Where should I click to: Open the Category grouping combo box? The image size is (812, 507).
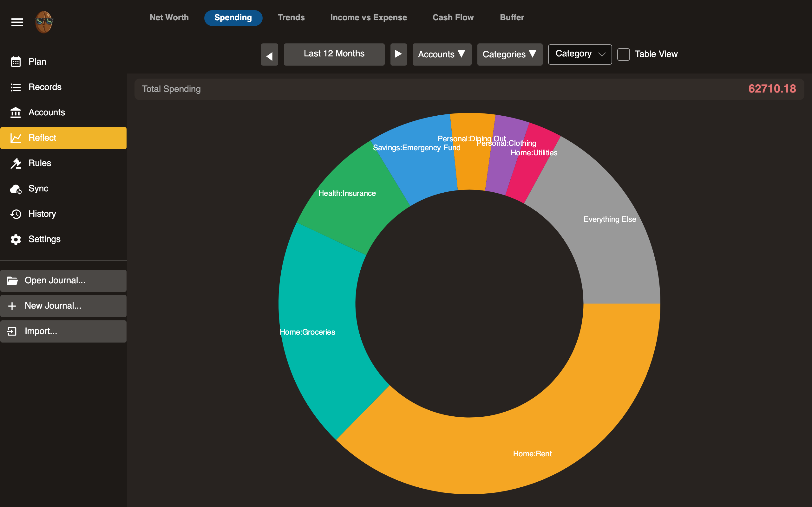[x=580, y=54]
